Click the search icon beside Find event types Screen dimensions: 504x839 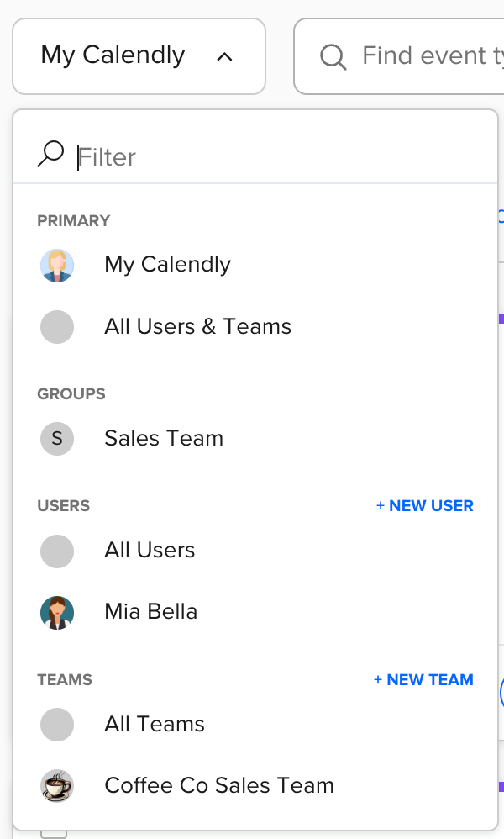(333, 56)
